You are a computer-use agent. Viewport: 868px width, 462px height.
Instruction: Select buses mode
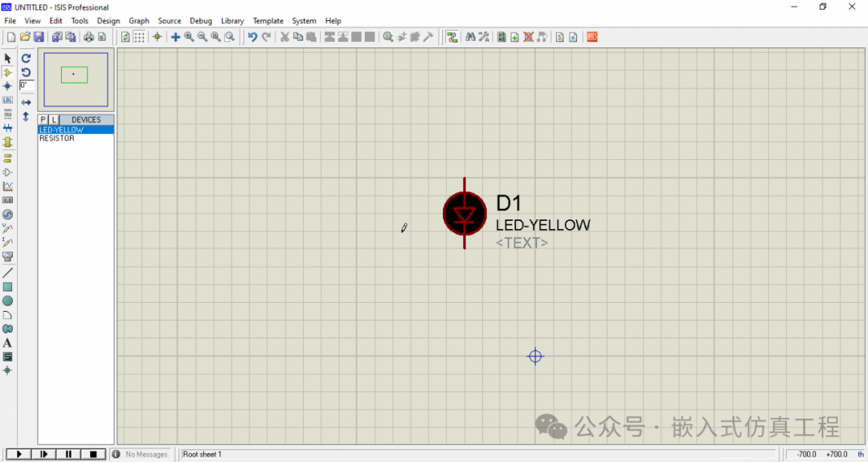pos(8,128)
